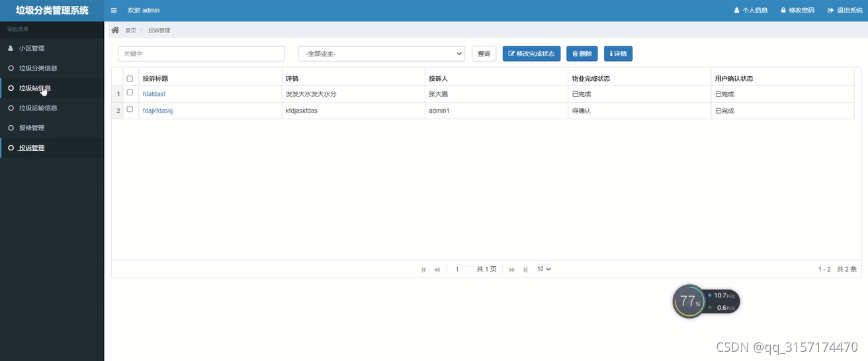Open the 全部业主 owner dropdown
The image size is (868, 361).
click(382, 54)
